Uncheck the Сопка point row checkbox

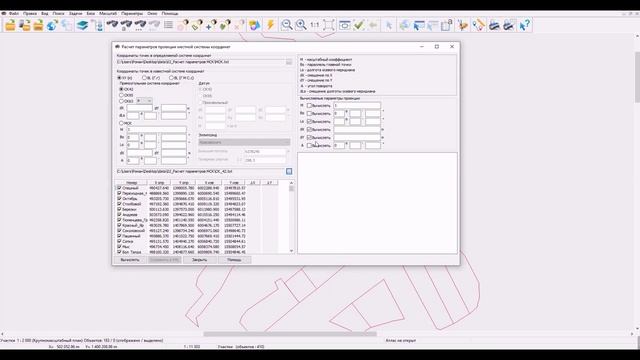click(x=119, y=241)
